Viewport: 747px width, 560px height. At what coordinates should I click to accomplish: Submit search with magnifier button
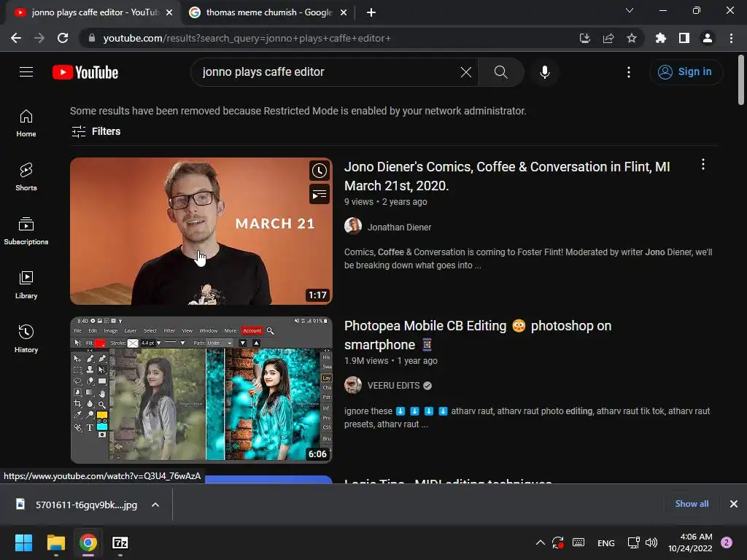(500, 72)
